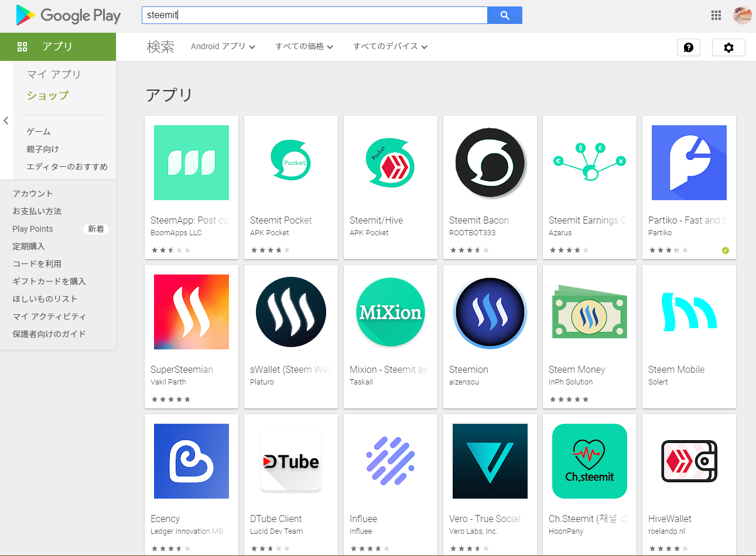Click developer name BoomApps LLC

coord(176,233)
